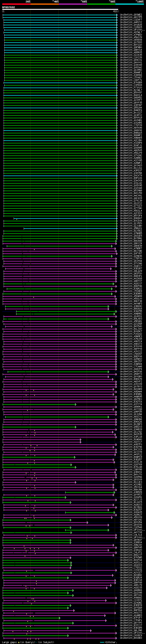The height and width of the screenshot is (644, 146).
Task: Click the short cyan alignment bar for UniRef100_B9H9U7
Action: coord(66,218)
